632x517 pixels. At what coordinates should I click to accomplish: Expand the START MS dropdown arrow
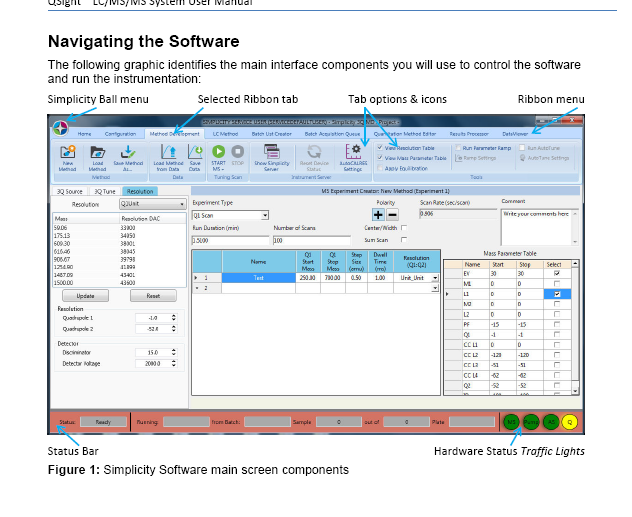point(223,169)
